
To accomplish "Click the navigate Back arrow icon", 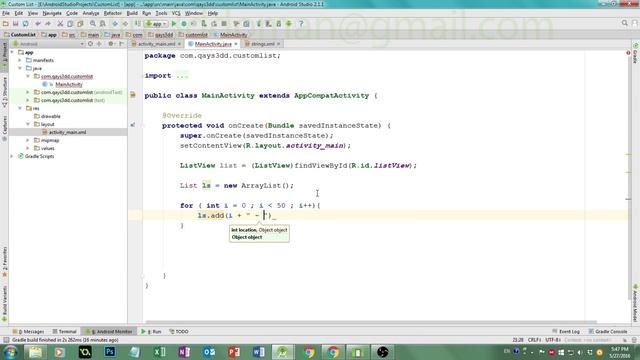I will (115, 24).
